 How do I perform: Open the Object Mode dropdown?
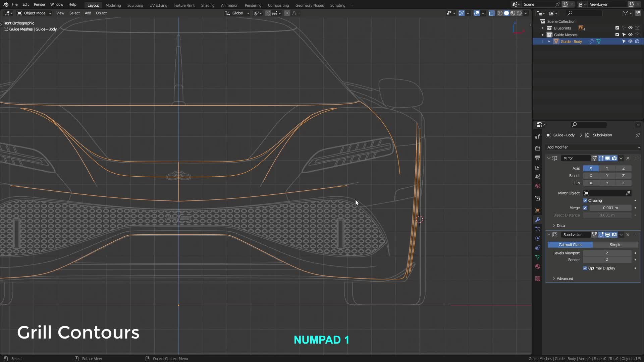(34, 13)
